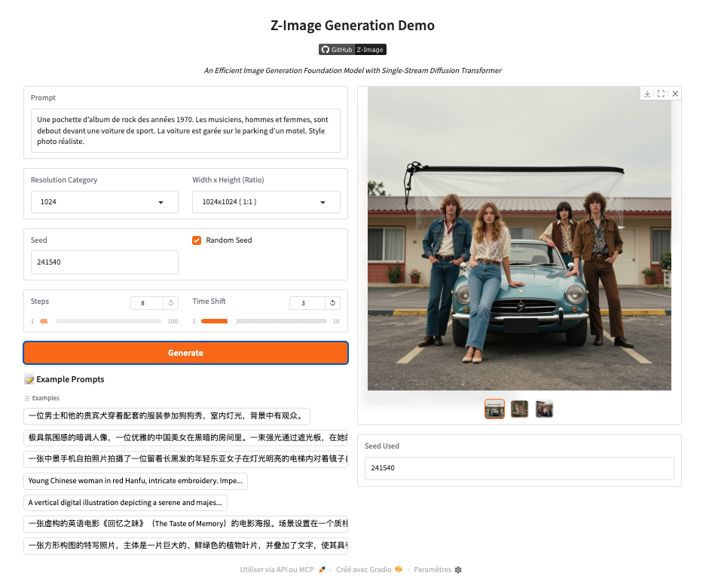
Task: Reset the Steps value
Action: click(171, 303)
